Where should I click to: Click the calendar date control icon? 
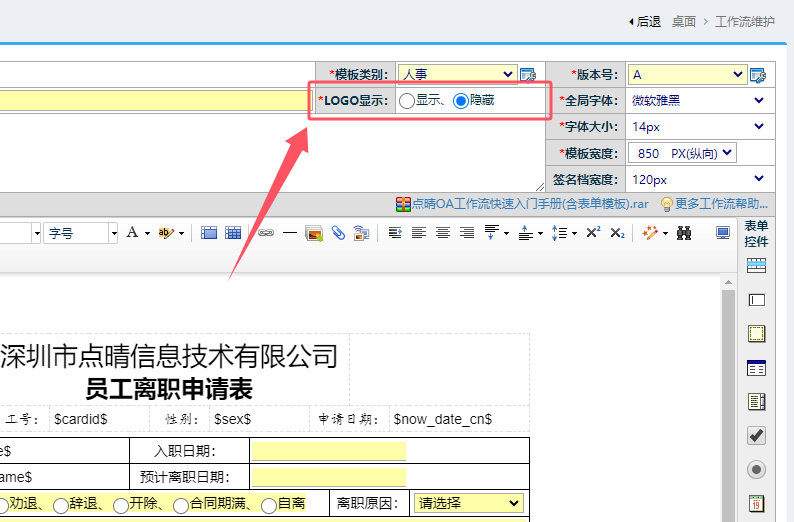click(x=757, y=503)
